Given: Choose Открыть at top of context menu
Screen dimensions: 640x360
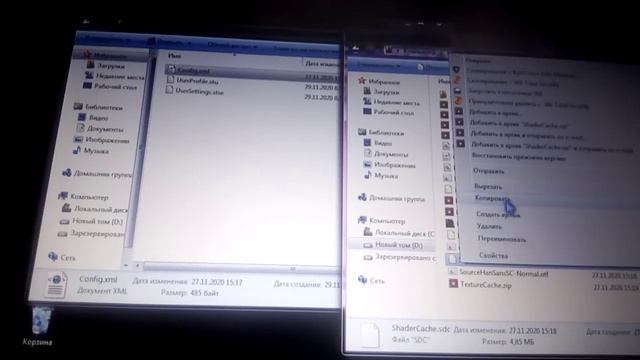Looking at the screenshot, I should coord(478,61).
